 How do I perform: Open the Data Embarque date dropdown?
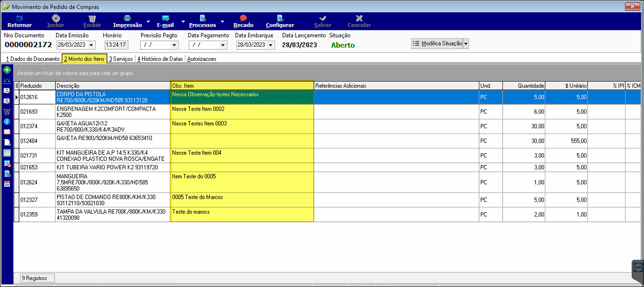(270, 45)
